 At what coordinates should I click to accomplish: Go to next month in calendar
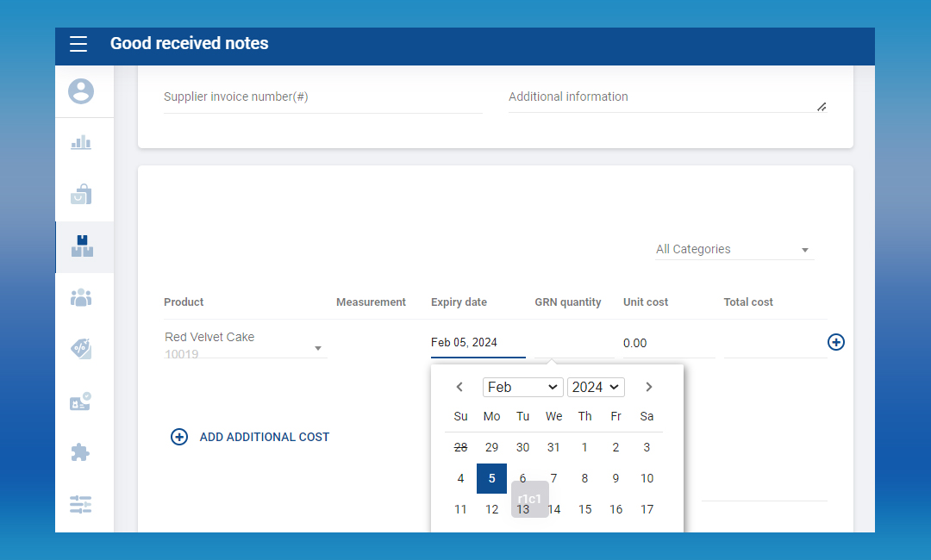pyautogui.click(x=649, y=387)
